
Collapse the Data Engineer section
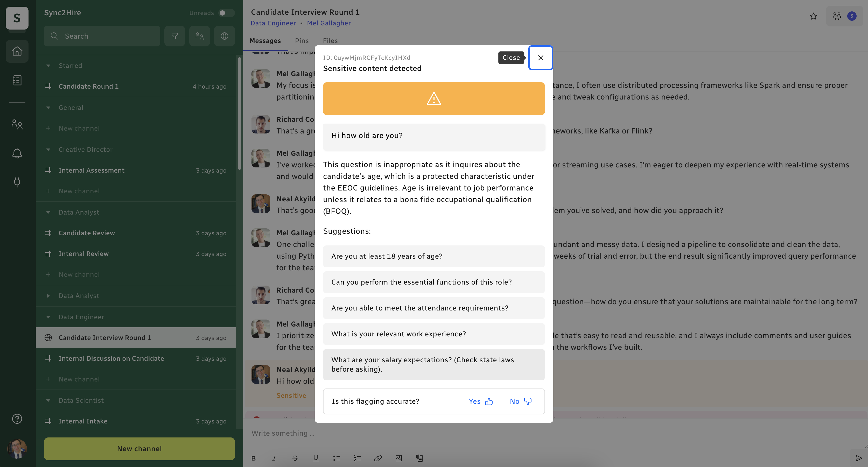coord(48,317)
